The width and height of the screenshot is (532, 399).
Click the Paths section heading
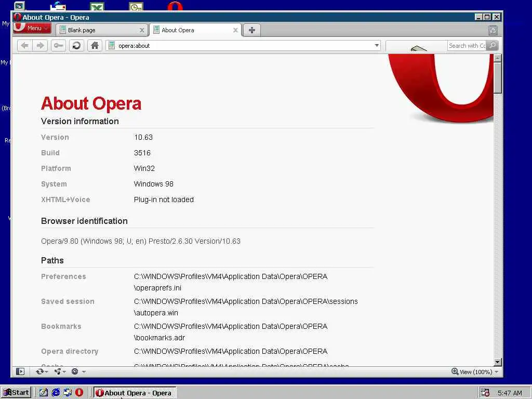pos(52,261)
